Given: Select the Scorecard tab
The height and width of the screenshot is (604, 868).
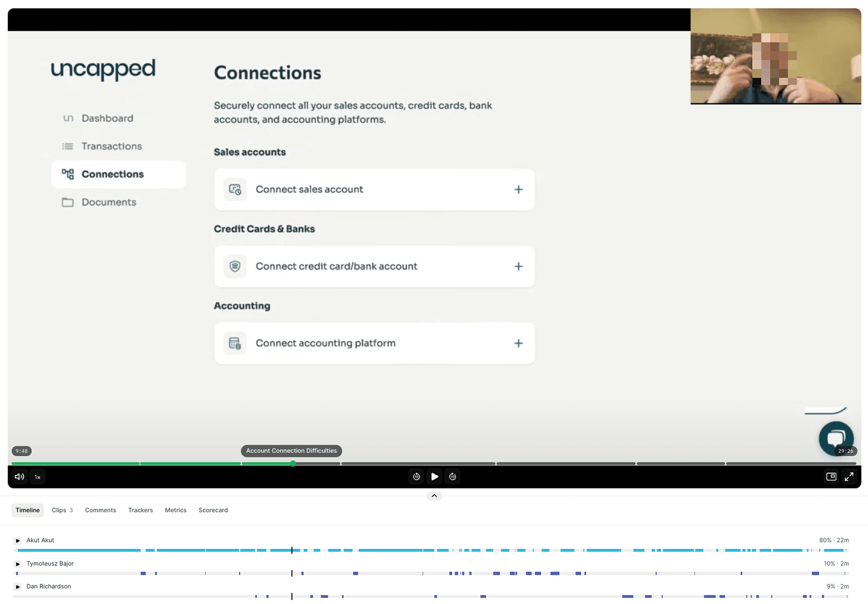Looking at the screenshot, I should (x=213, y=510).
